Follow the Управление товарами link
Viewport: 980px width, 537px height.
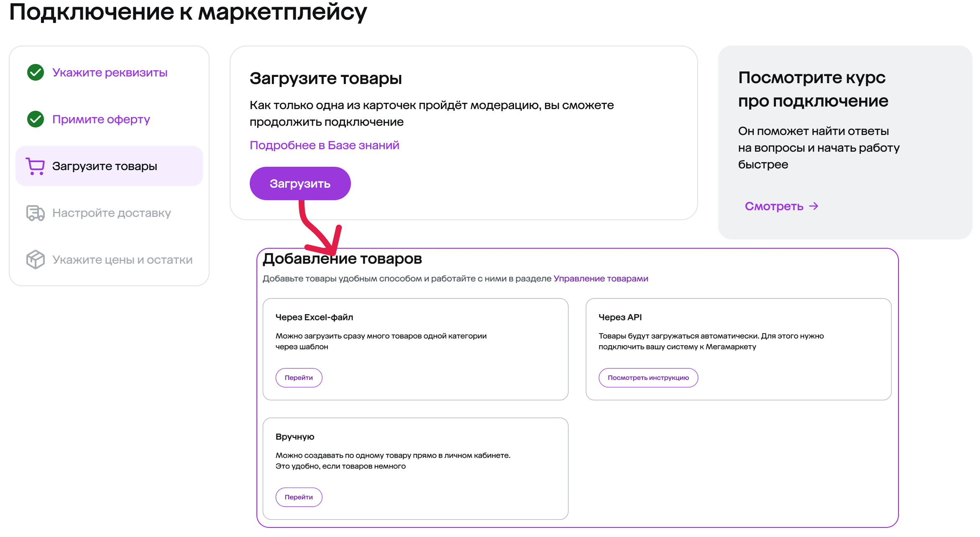[x=601, y=278]
